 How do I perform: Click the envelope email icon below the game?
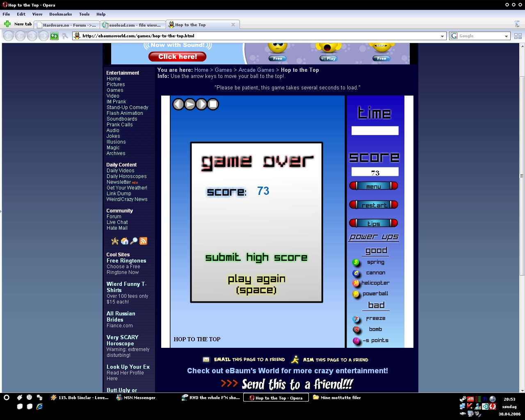206,360
